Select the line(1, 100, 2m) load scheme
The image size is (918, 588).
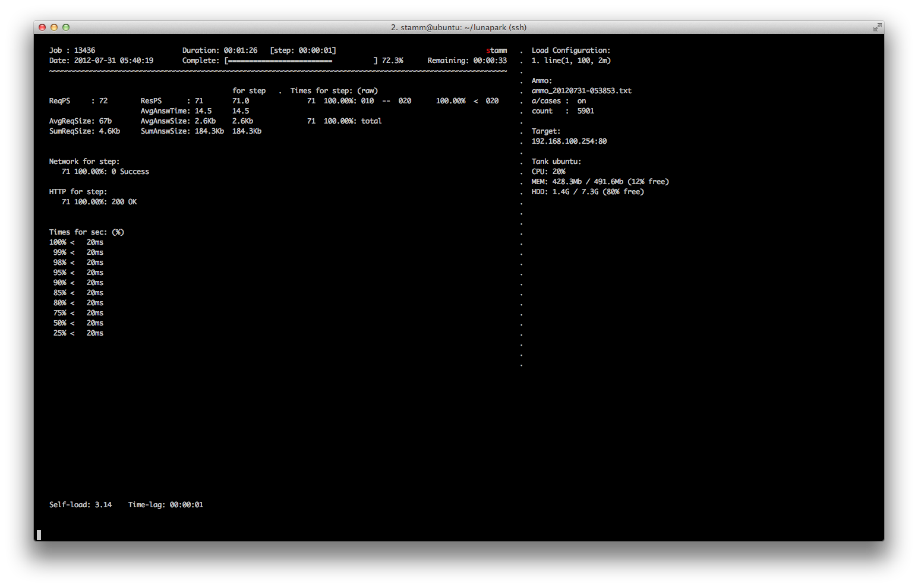tap(576, 61)
